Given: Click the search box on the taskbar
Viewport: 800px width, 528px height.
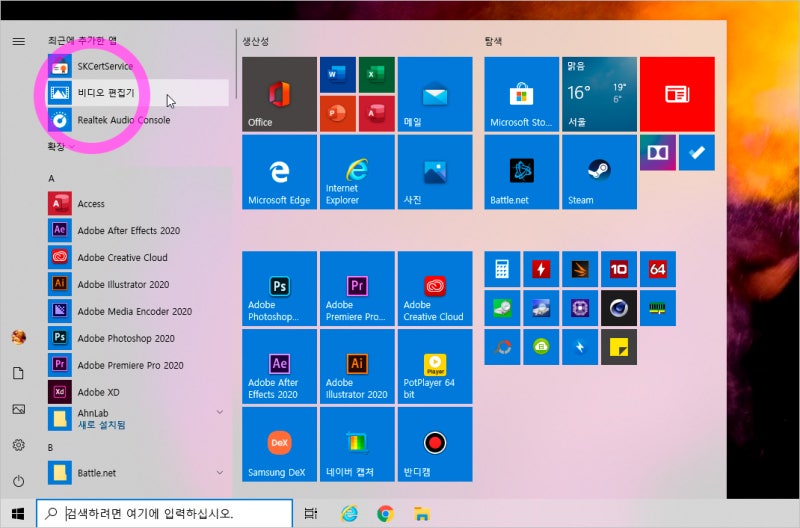Looking at the screenshot, I should pos(164,513).
